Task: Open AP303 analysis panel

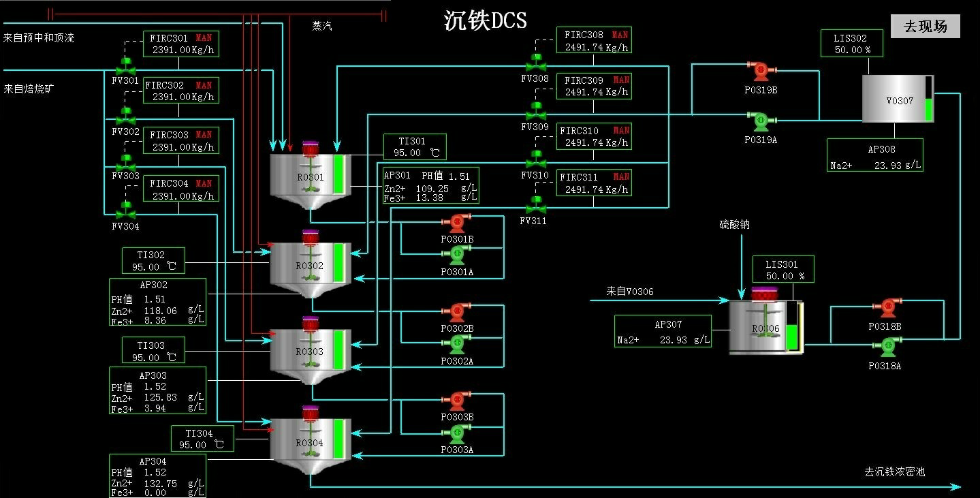Action: [x=158, y=390]
